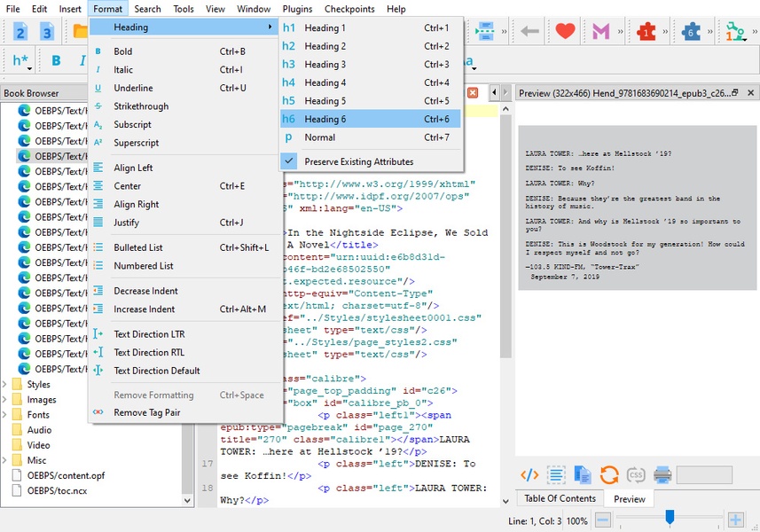Screen dimensions: 760x532
Task: Toggle Superscript formatting
Action: click(x=184, y=143)
